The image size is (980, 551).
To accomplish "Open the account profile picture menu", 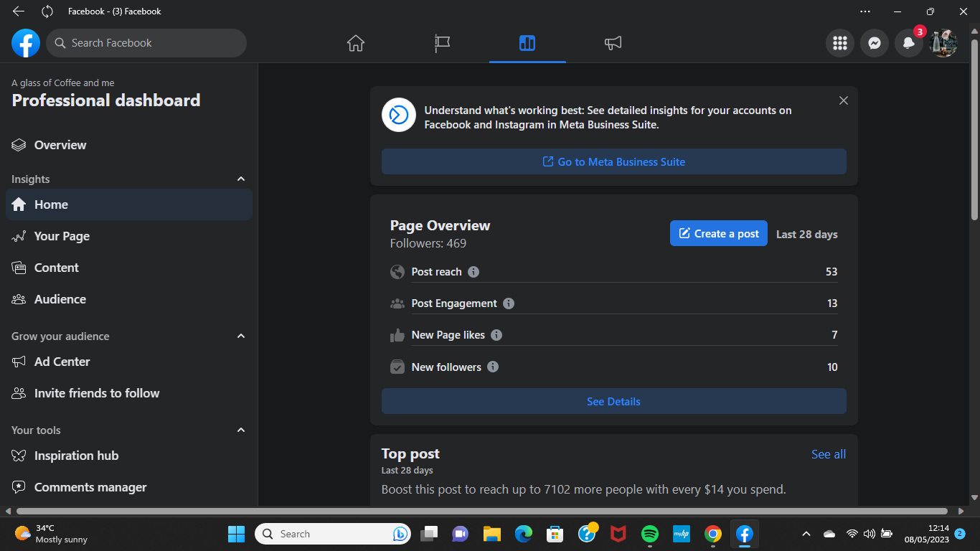I will point(943,43).
